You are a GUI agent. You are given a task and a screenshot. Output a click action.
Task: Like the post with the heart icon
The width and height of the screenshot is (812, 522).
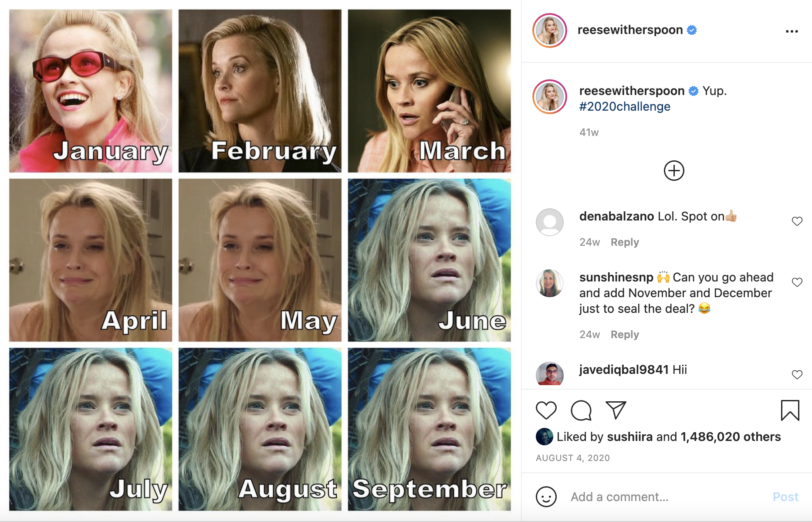tap(546, 410)
